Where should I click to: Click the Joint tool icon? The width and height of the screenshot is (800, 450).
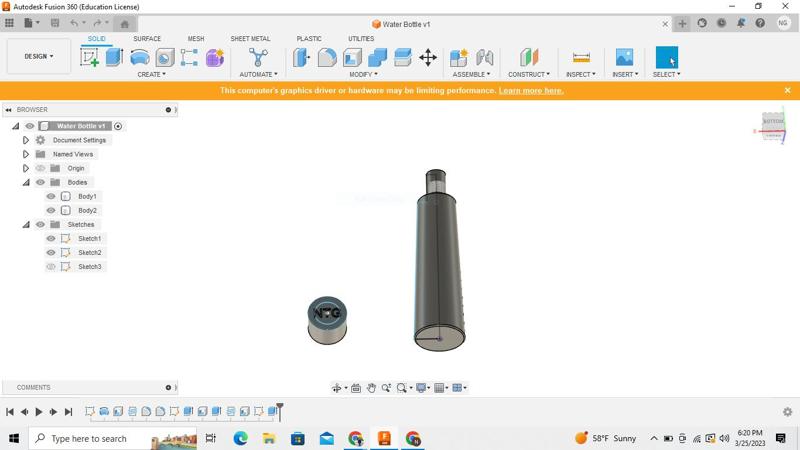coord(484,57)
